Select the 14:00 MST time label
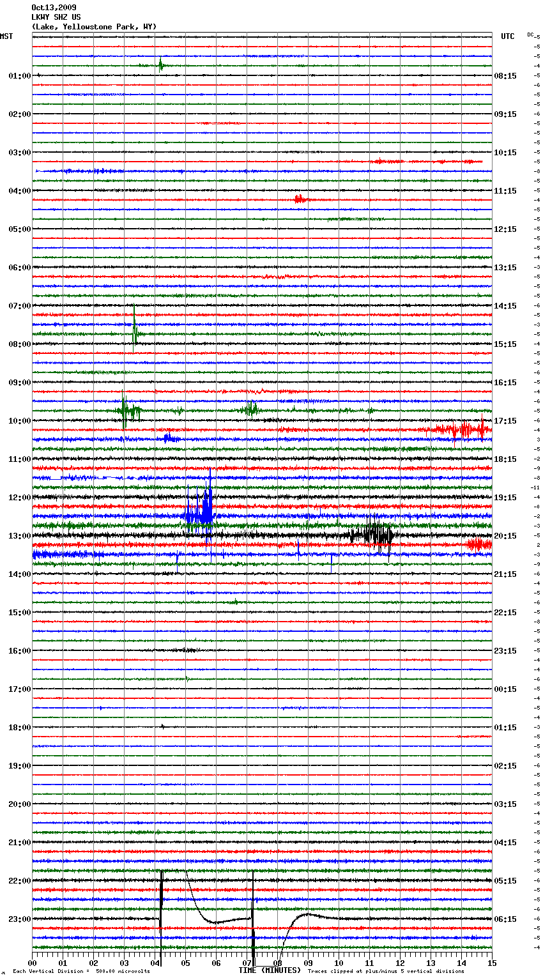Screen dimensions: 543x980 (19, 574)
